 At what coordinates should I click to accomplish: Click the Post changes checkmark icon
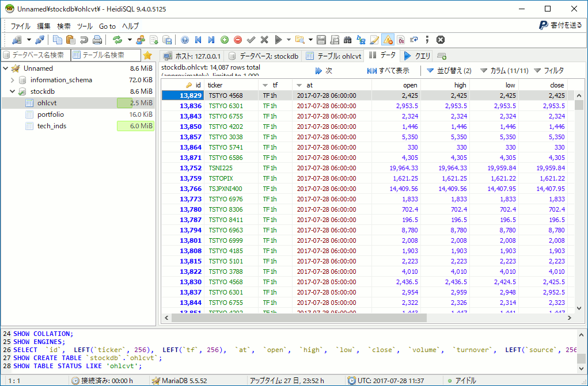pyautogui.click(x=251, y=40)
